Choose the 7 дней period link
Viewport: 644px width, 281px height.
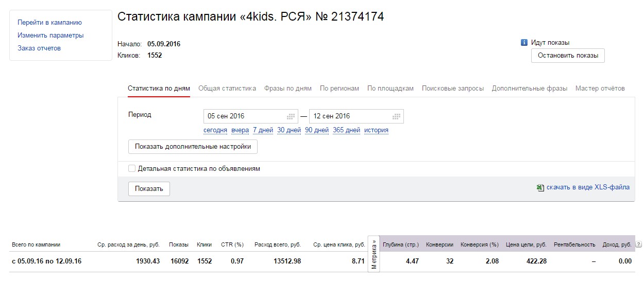[x=263, y=130]
